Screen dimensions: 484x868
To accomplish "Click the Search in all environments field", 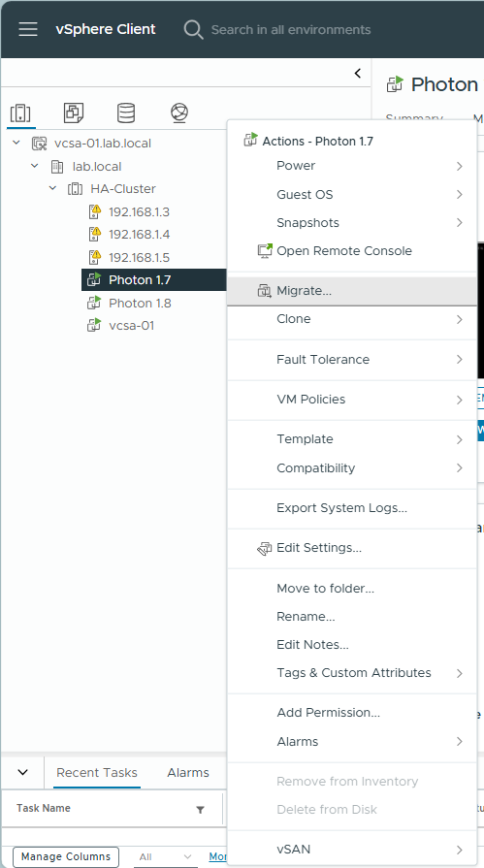I will pos(291,29).
